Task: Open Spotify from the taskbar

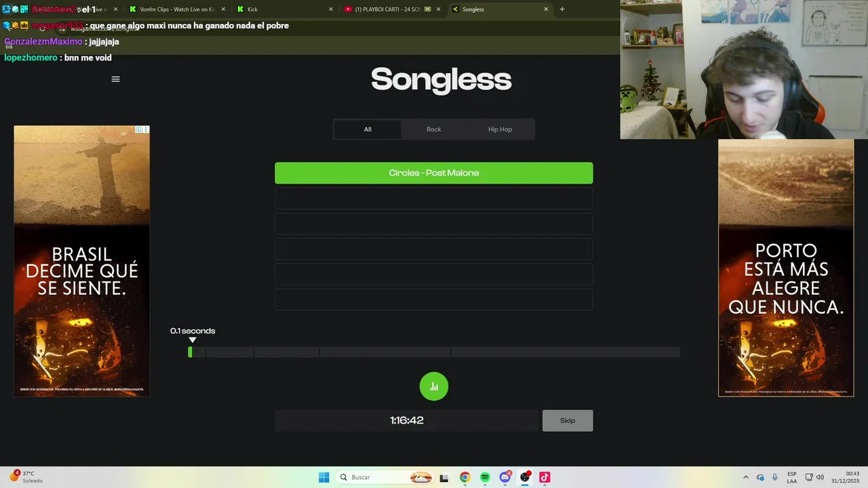Action: 485,477
